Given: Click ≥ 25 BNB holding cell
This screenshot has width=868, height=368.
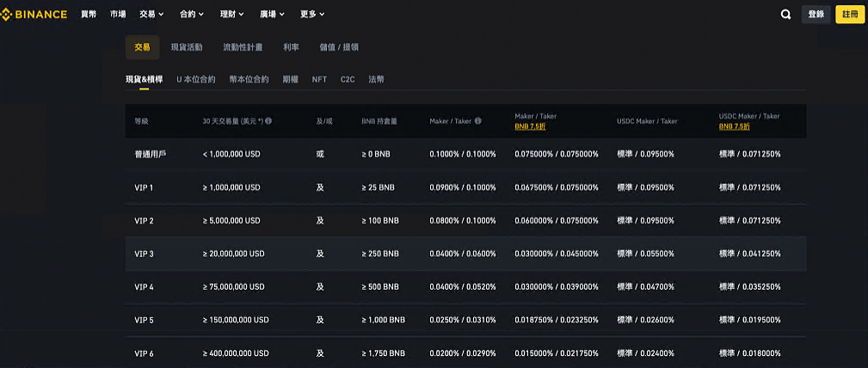Looking at the screenshot, I should [x=379, y=187].
